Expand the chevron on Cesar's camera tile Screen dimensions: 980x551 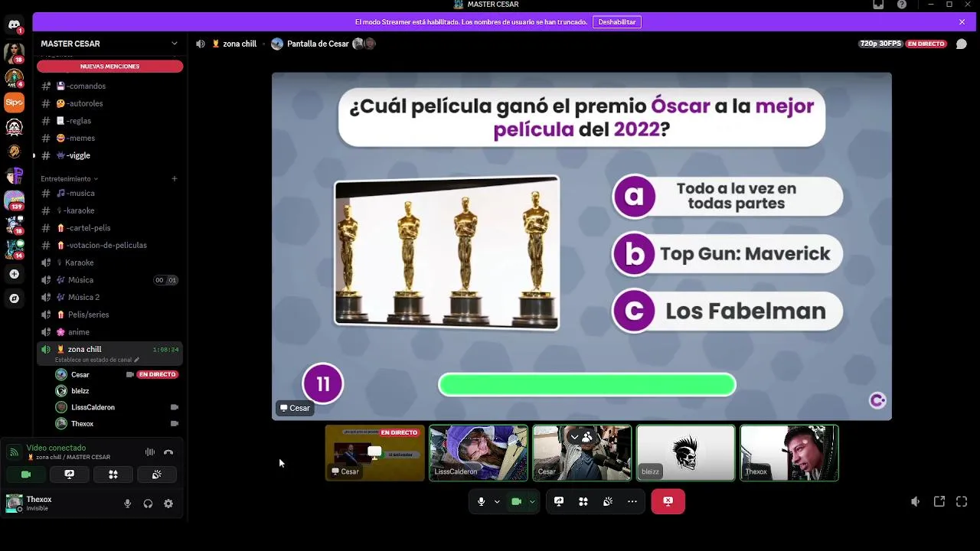[x=574, y=437]
